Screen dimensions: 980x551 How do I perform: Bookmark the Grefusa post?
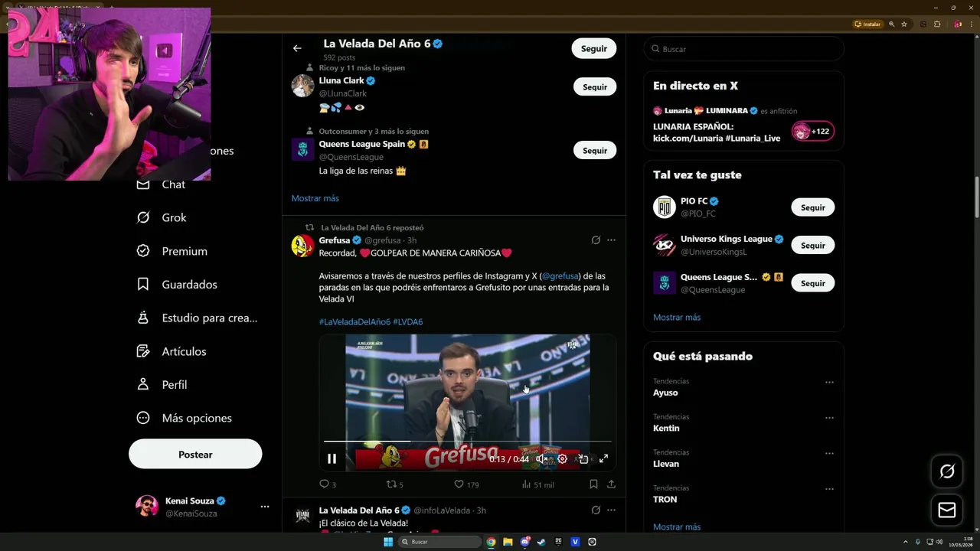coord(593,484)
